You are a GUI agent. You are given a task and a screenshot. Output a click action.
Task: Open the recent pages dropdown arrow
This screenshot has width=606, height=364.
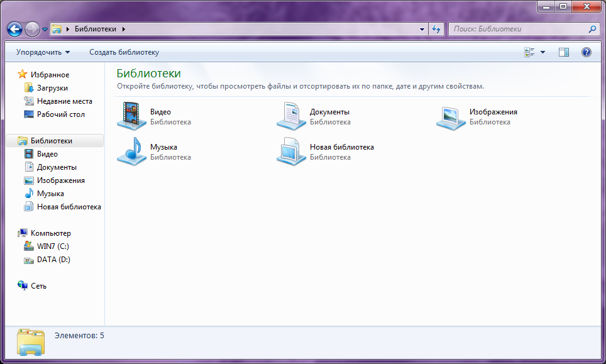[45, 29]
